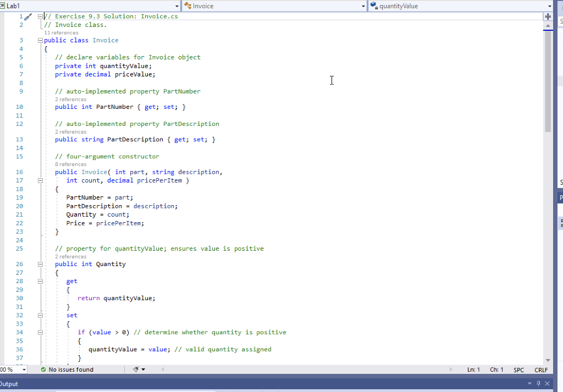
Task: Collapse the constructor body at line 17
Action: [x=40, y=180]
